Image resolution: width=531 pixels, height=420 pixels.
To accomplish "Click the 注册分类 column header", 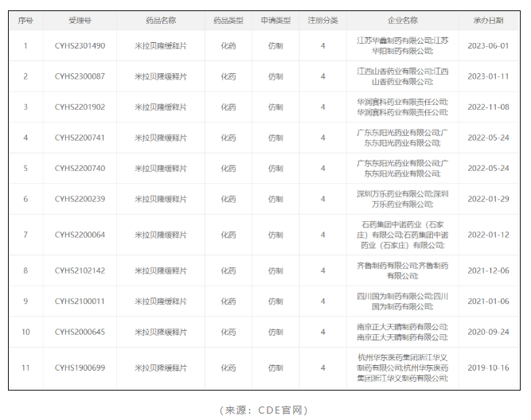I will 322,21.
